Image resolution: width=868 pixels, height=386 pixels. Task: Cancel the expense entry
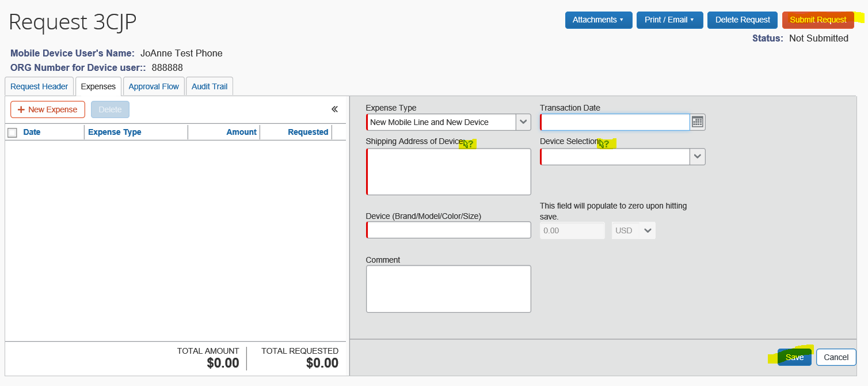click(836, 357)
